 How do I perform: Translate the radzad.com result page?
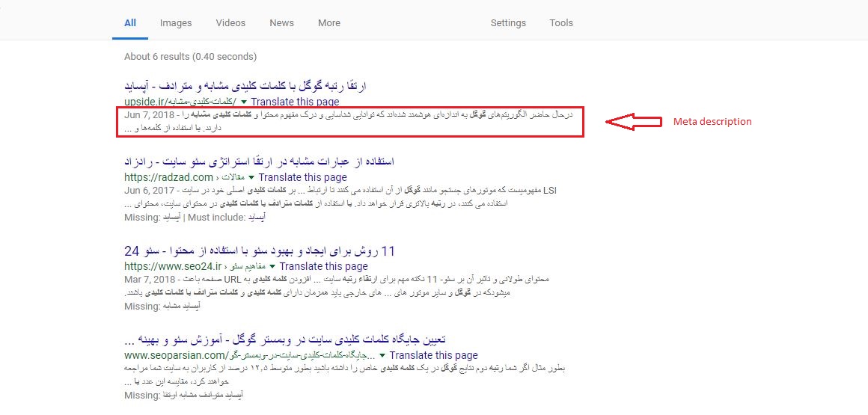pos(303,178)
